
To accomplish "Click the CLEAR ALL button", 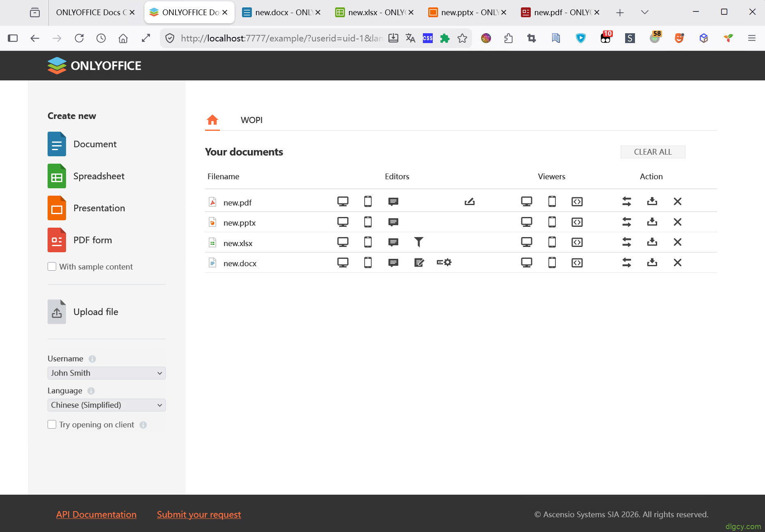I will point(653,152).
